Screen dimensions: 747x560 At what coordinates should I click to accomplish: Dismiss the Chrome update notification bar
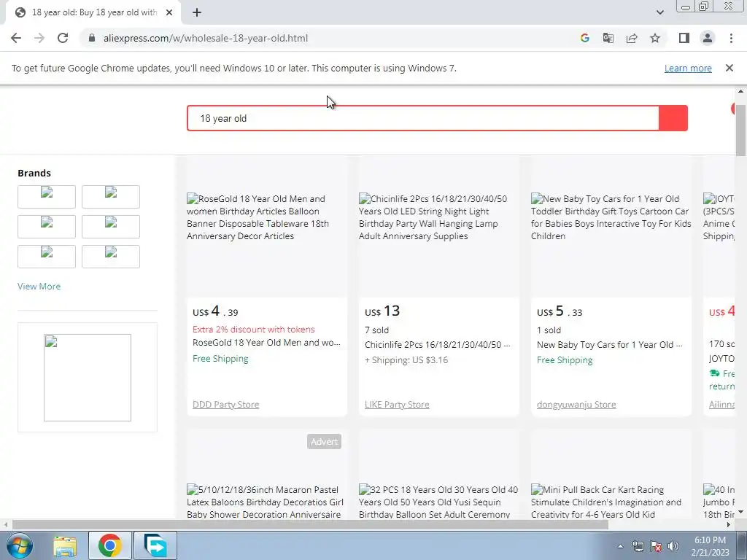[x=729, y=68]
